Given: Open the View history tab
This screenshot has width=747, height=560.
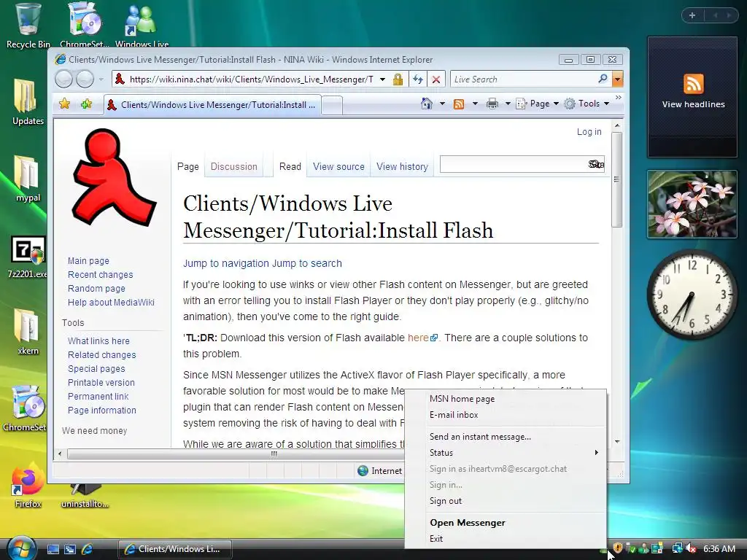Looking at the screenshot, I should [402, 167].
